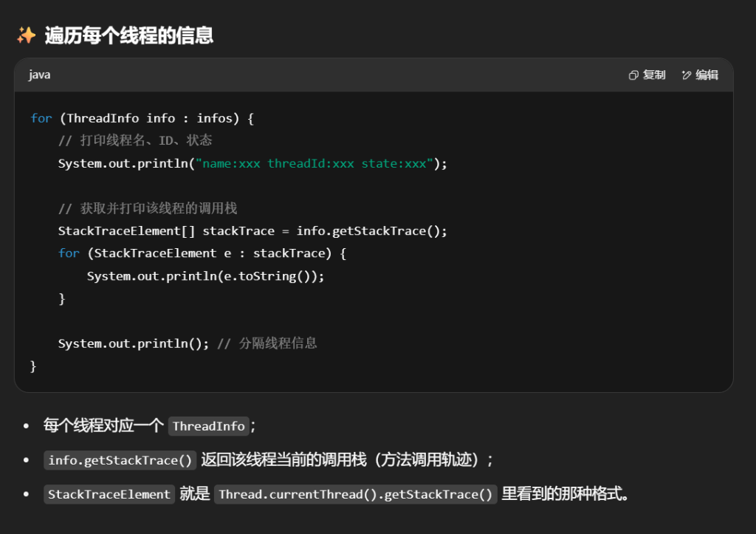Click the copy icon in code block header
The width and height of the screenshot is (756, 534).
633,75
